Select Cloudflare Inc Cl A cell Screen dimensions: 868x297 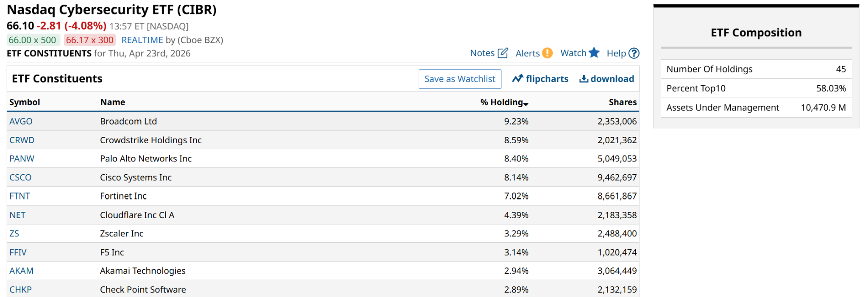137,215
